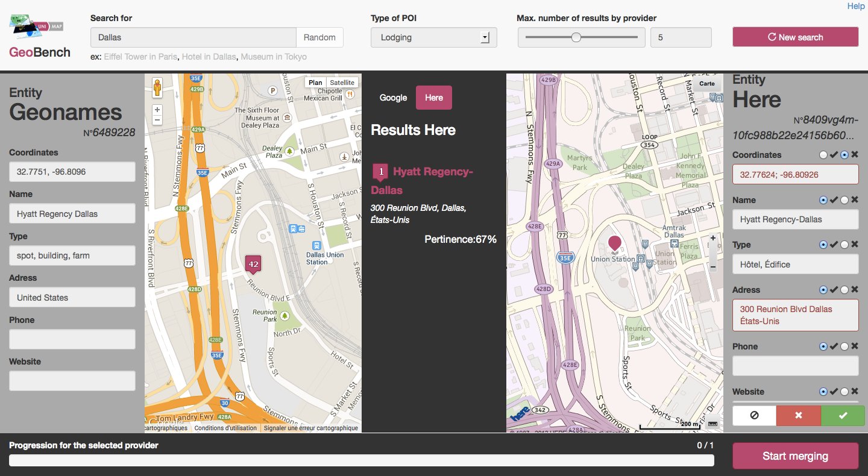The image size is (868, 476).
Task: Click the max results slider handle
Action: point(576,37)
